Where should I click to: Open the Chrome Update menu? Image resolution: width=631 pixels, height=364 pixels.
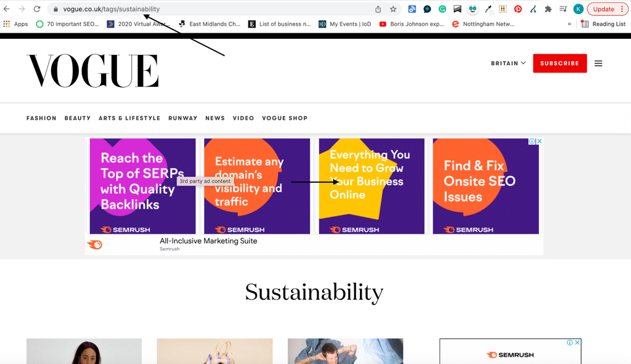[606, 9]
